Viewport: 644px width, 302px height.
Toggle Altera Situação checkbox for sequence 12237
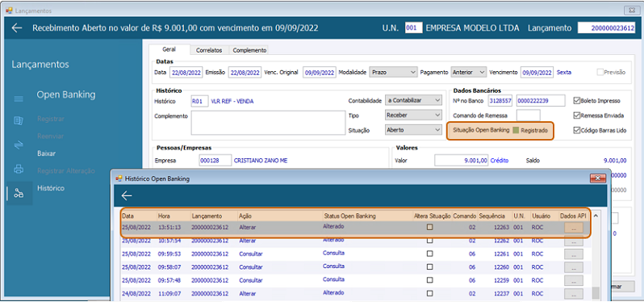tap(429, 293)
